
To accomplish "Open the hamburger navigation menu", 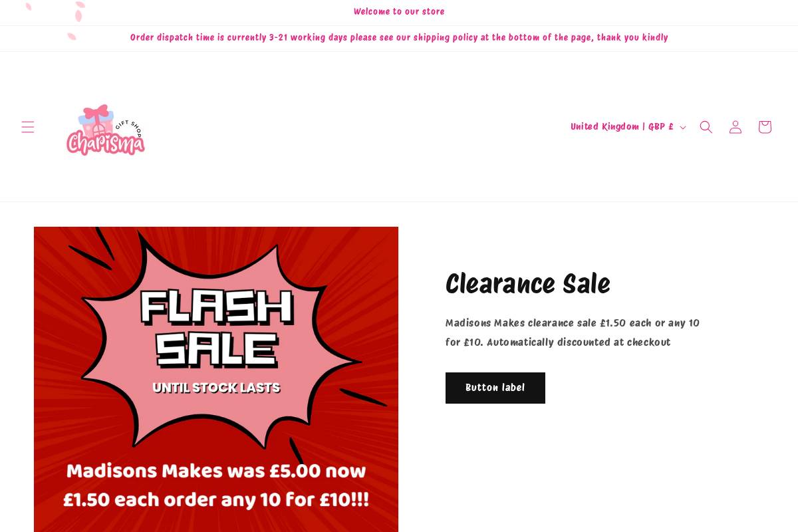I will (27, 127).
